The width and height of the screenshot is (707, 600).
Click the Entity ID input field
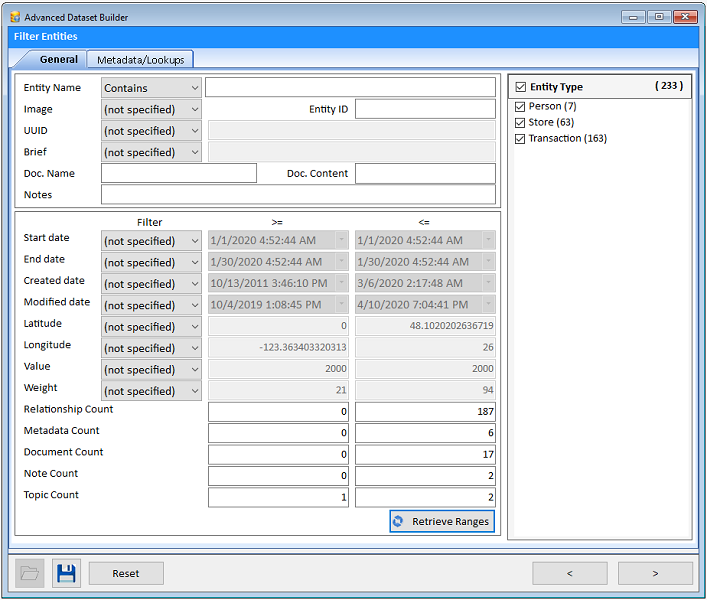coord(425,109)
